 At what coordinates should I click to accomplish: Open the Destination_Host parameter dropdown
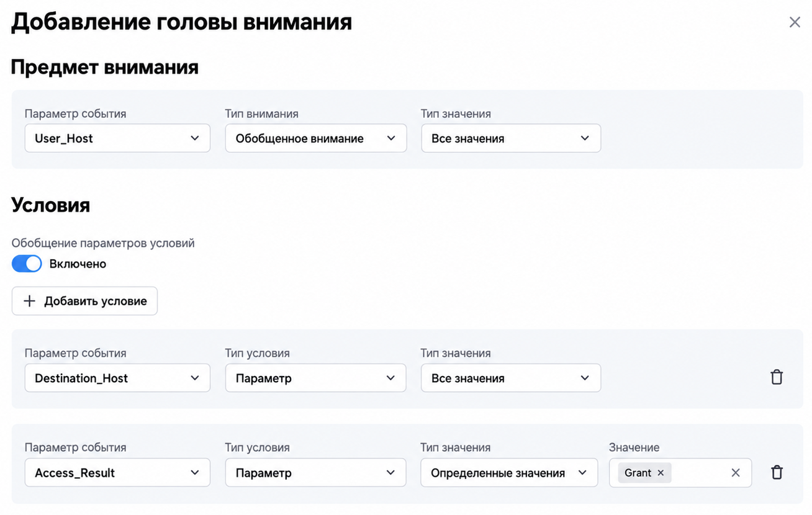(x=117, y=378)
